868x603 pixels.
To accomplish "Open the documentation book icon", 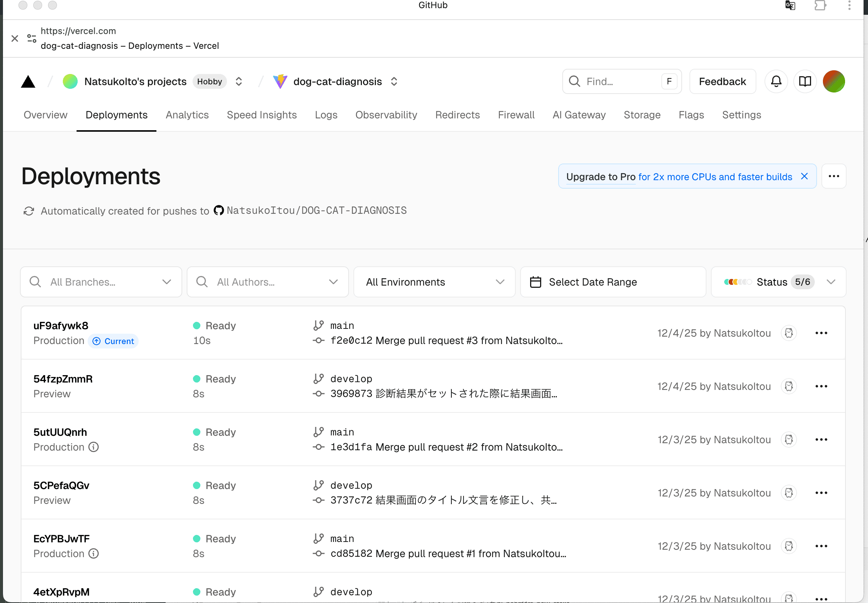I will pyautogui.click(x=804, y=82).
